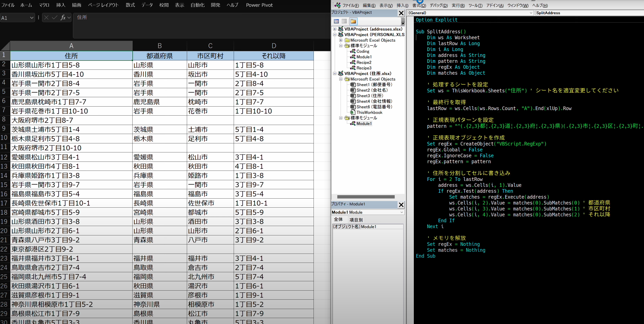The image size is (644, 324).
Task: Open VBE 実行(R) menu
Action: click(x=458, y=6)
